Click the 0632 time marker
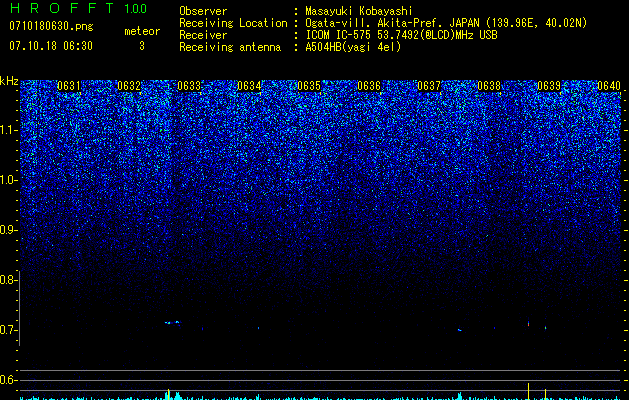 (129, 86)
